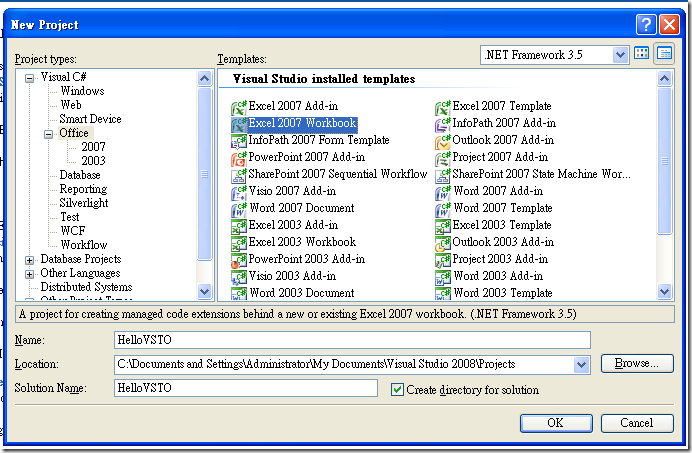Pick the SharePoint 2007 Sequential Workflow icon
This screenshot has height=453, width=692.
coord(239,175)
